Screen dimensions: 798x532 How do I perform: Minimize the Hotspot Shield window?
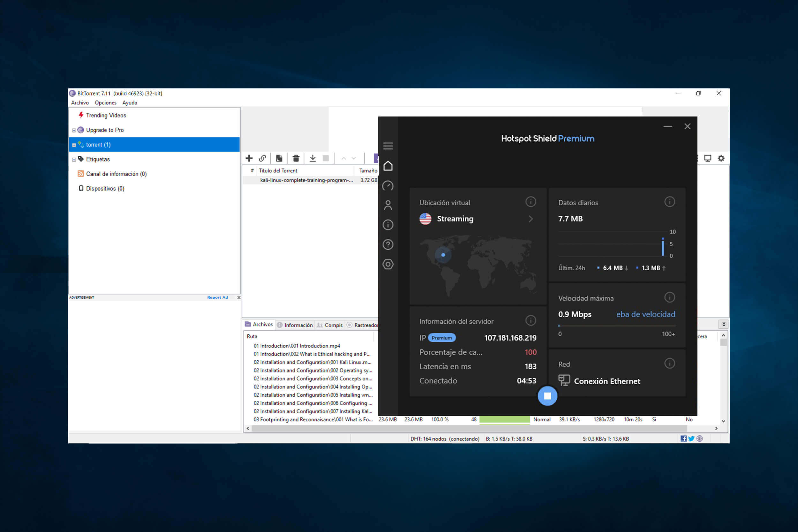(x=667, y=126)
